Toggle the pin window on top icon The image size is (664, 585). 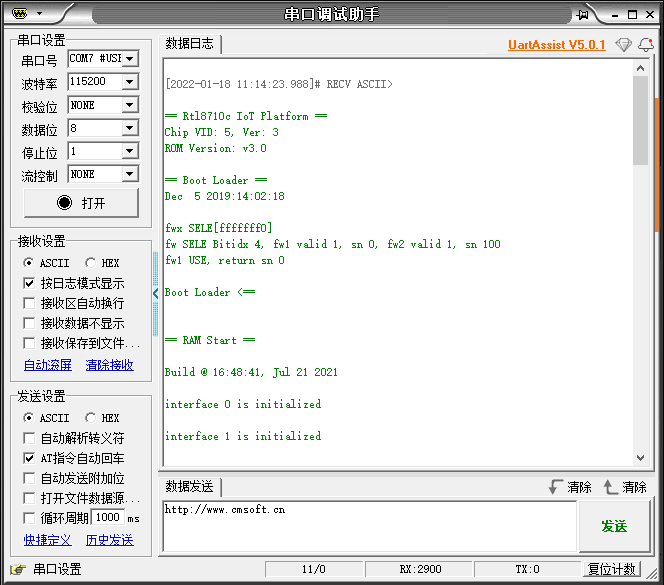pyautogui.click(x=583, y=15)
